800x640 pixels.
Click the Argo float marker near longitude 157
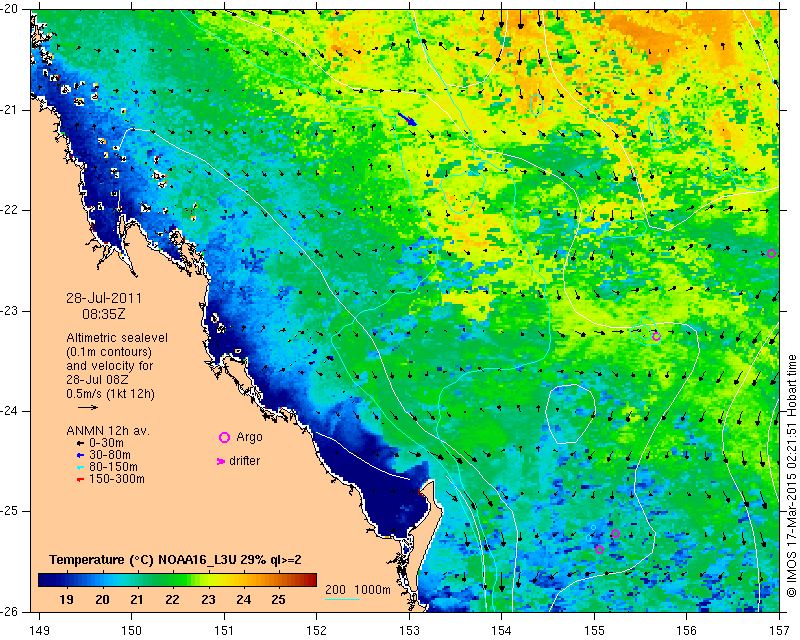click(771, 254)
